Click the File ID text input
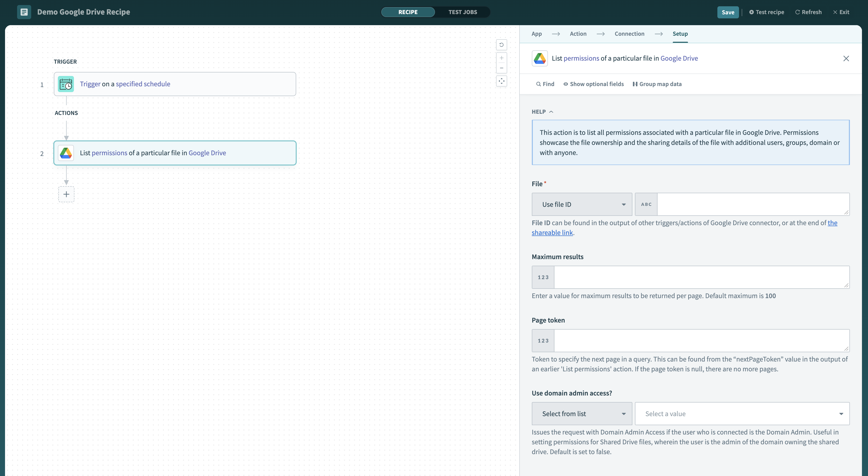The image size is (868, 476). [x=753, y=204]
